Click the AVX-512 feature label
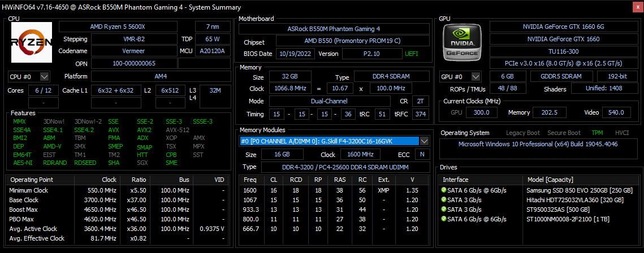The width and height of the screenshot is (644, 253). coord(178,130)
